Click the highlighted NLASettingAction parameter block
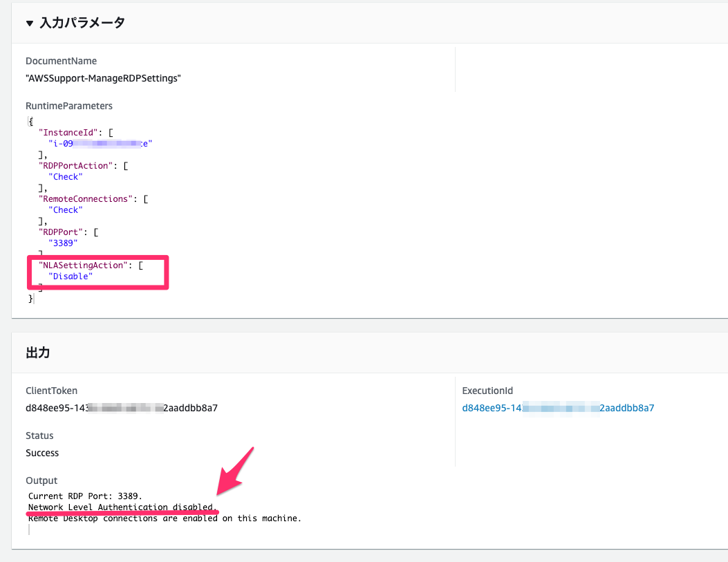728x562 pixels. [97, 272]
